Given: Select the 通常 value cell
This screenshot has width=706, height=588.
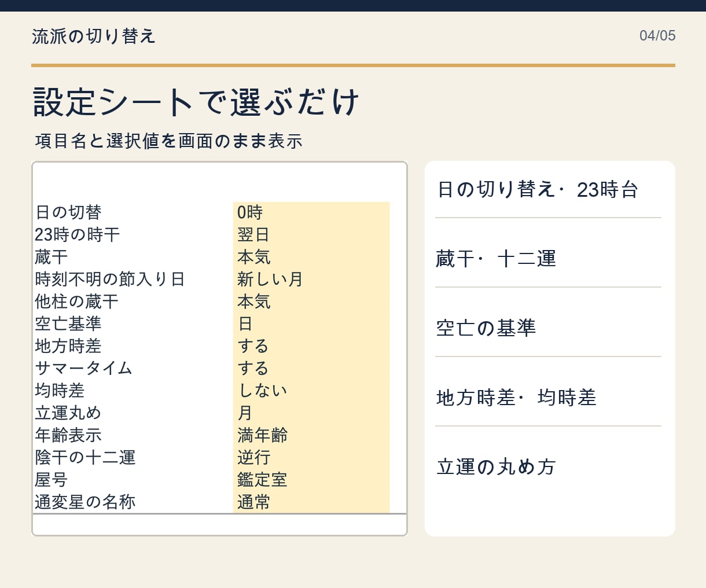Looking at the screenshot, I should [x=311, y=502].
